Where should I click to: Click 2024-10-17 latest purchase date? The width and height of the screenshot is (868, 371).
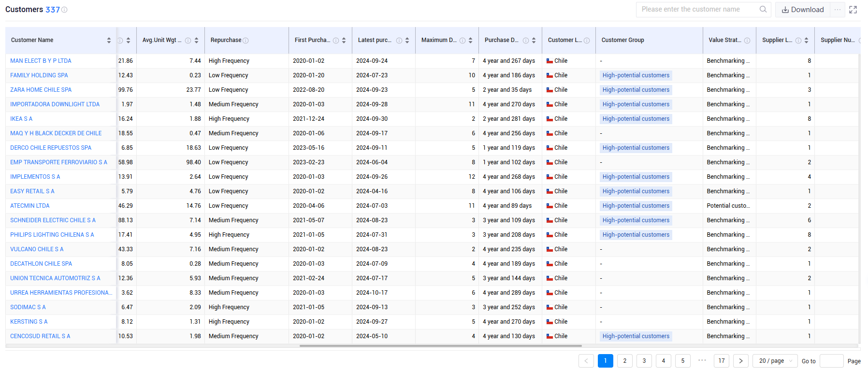pyautogui.click(x=372, y=293)
